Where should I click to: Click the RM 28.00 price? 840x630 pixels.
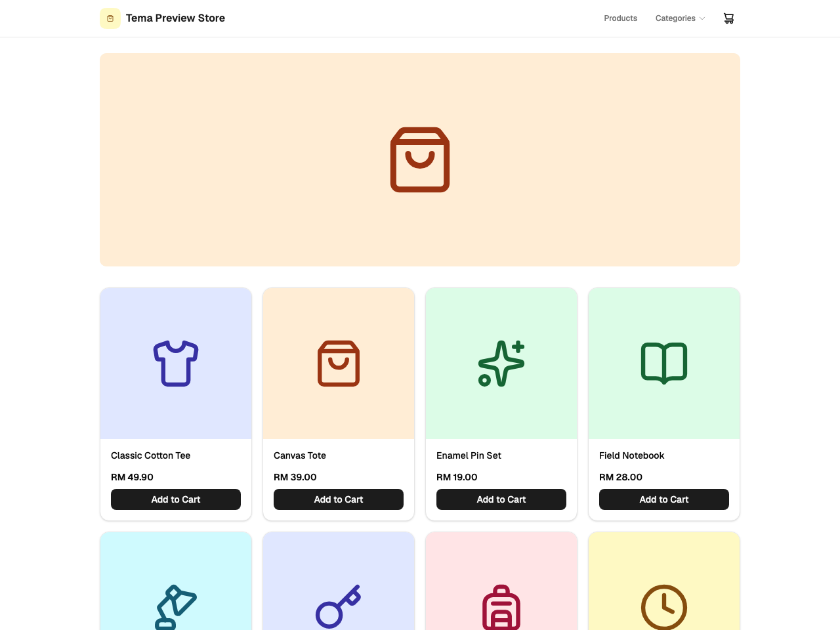(621, 477)
